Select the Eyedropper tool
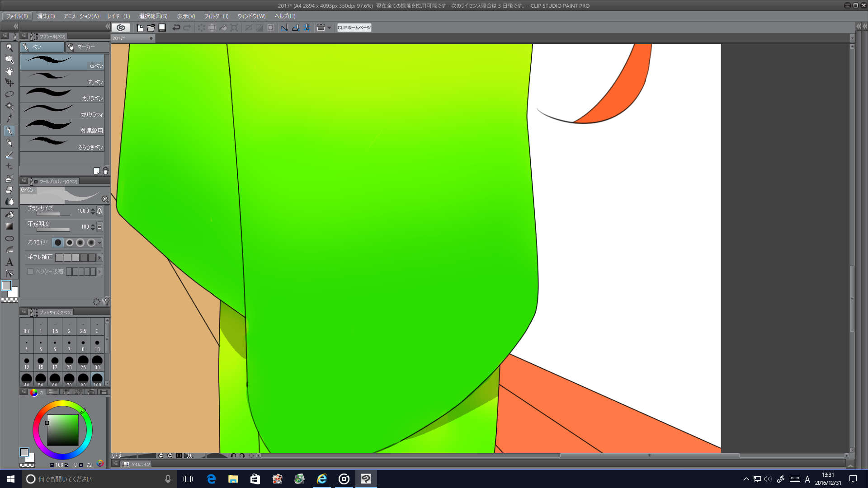Screen dimensions: 868x488 [x=9, y=118]
